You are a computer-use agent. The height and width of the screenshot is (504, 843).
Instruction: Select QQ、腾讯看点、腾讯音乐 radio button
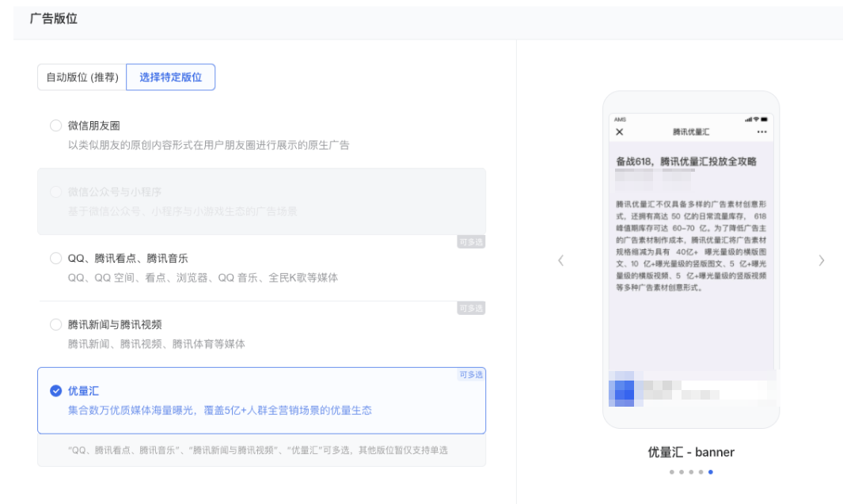[56, 259]
